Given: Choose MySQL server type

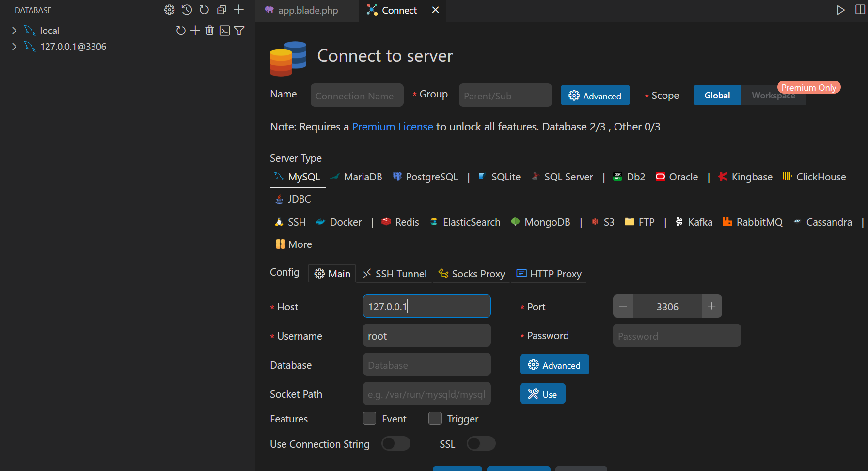Looking at the screenshot, I should 298,177.
